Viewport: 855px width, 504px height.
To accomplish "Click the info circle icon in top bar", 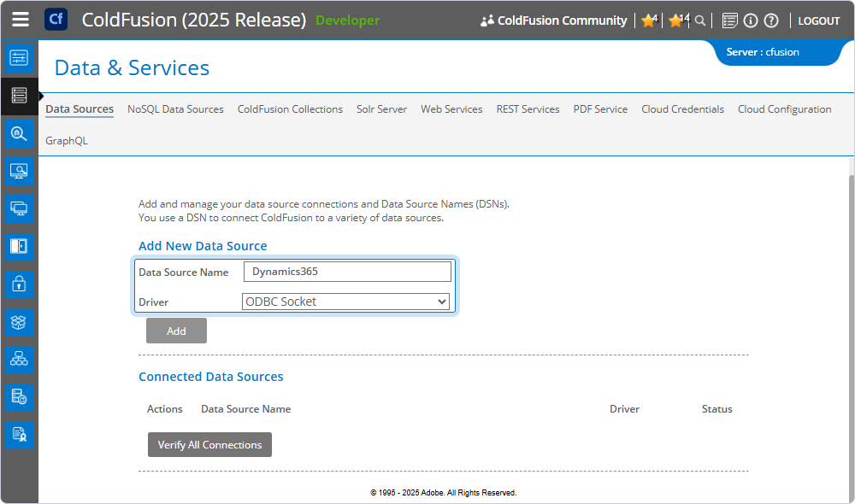I will pyautogui.click(x=749, y=20).
